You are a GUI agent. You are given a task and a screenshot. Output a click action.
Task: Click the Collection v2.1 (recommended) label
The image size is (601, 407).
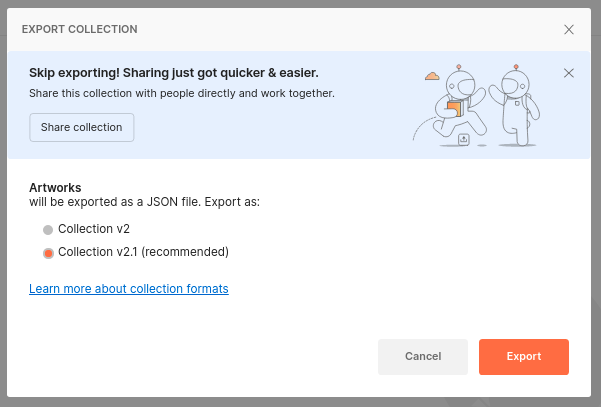pos(143,252)
